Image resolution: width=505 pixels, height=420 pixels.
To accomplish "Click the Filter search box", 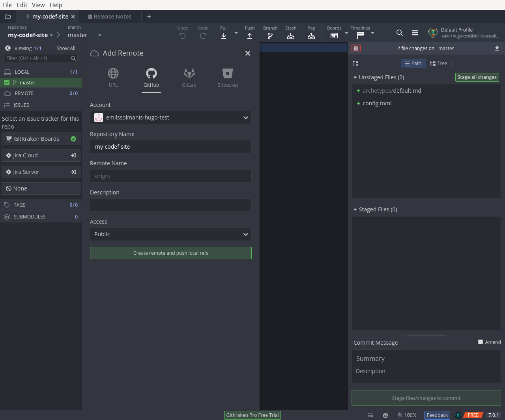I will [x=41, y=58].
